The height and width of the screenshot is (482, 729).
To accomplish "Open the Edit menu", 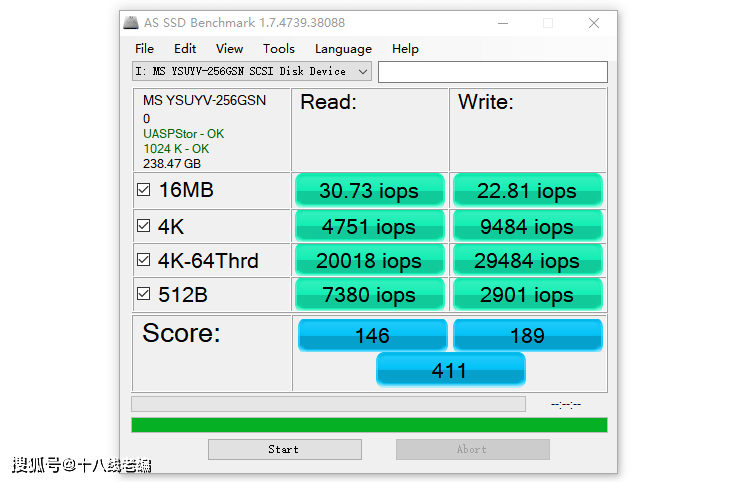I will 185,49.
